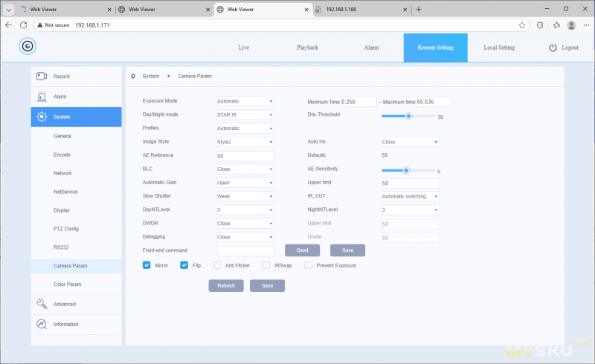
Task: Click the AE Reference input field
Action: pos(245,155)
